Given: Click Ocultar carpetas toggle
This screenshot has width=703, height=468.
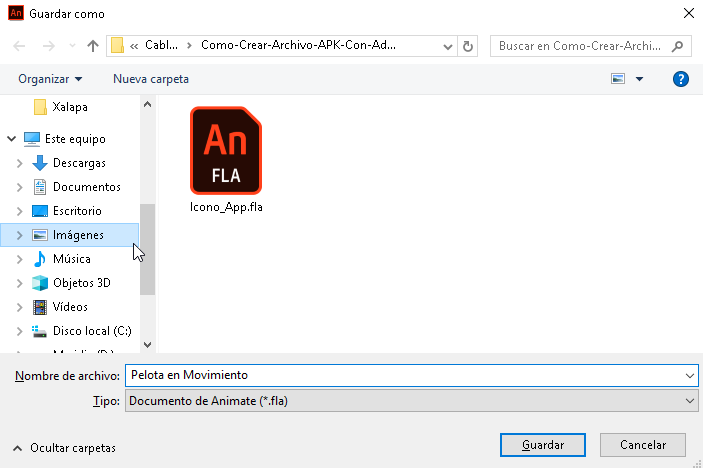Looking at the screenshot, I should [65, 448].
